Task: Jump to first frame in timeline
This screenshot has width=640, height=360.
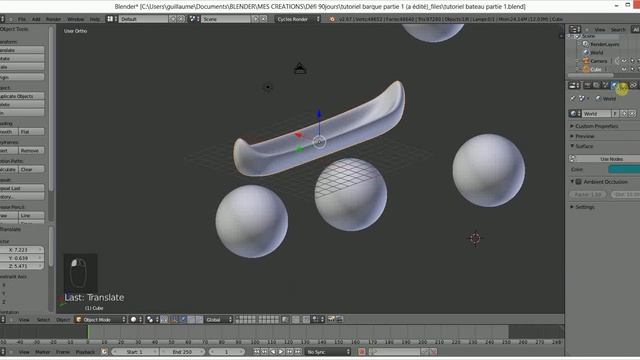Action: click(x=257, y=351)
